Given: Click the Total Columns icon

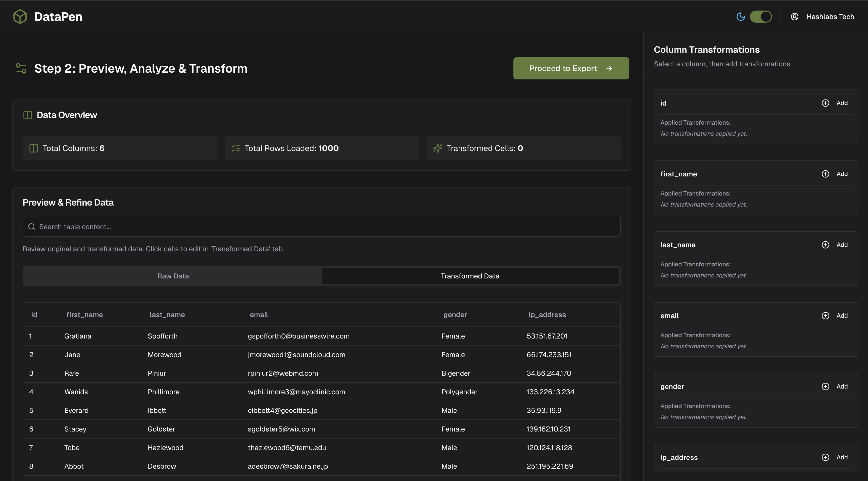Looking at the screenshot, I should [x=34, y=148].
